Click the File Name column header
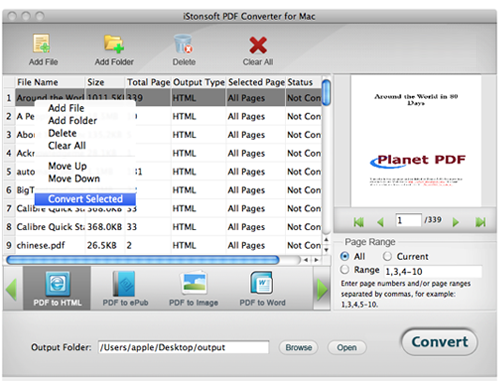The width and height of the screenshot is (500, 384). (x=50, y=82)
